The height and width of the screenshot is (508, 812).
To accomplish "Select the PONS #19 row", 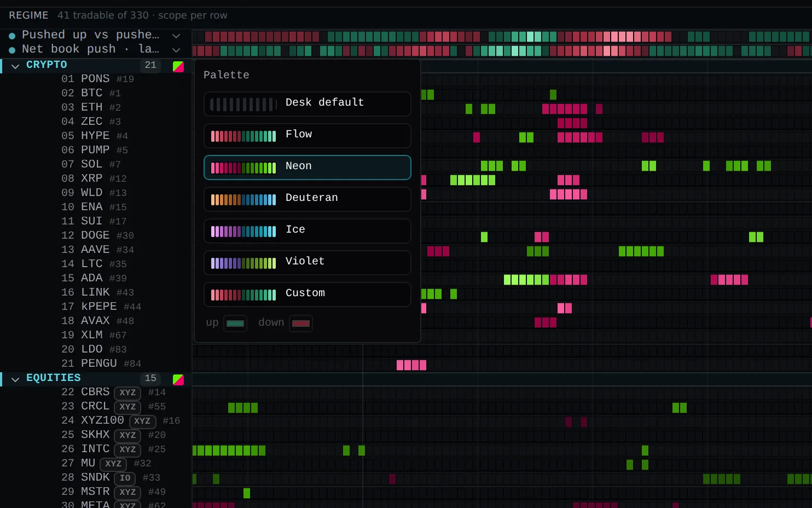I will tap(96, 79).
